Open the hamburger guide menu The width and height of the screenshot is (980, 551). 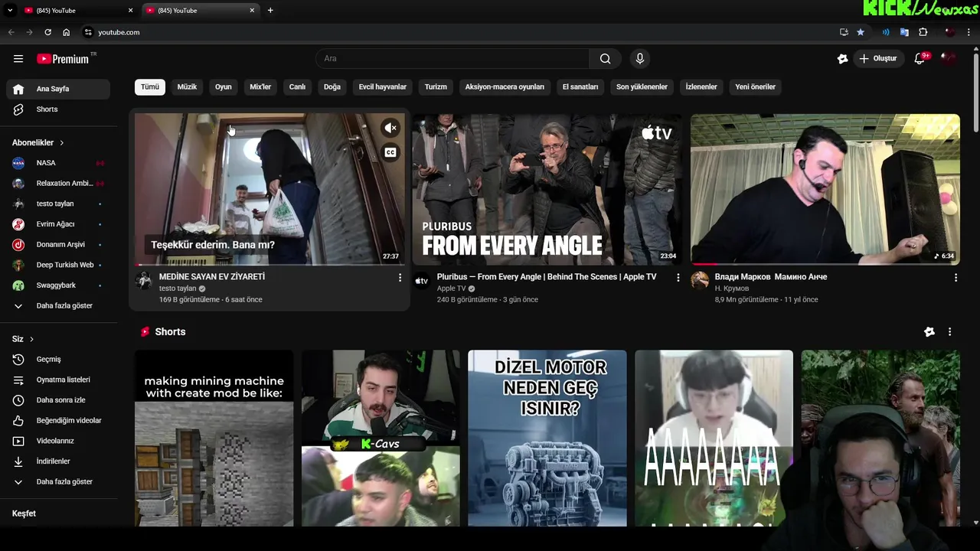(18, 59)
